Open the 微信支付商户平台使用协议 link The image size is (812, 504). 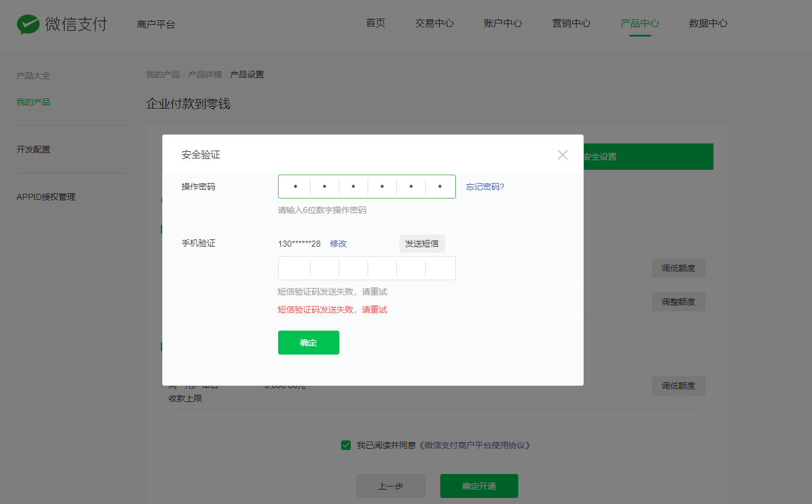coord(474,445)
